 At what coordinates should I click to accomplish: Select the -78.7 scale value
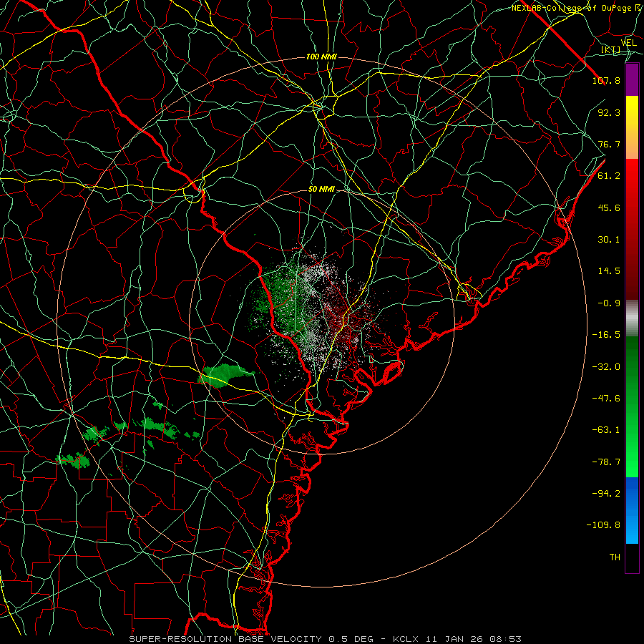[606, 462]
